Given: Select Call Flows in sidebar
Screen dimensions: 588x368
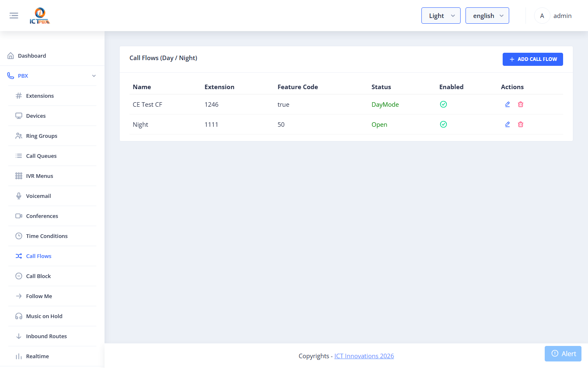Looking at the screenshot, I should pyautogui.click(x=39, y=256).
